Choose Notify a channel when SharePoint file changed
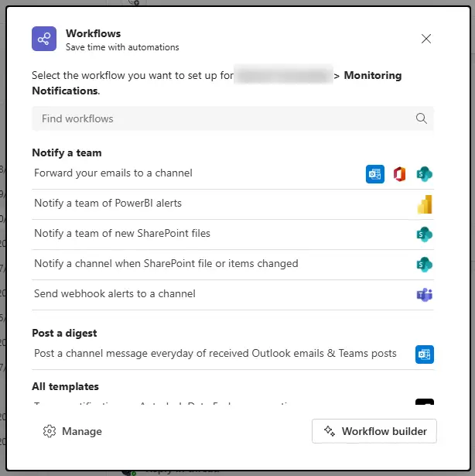 click(166, 264)
